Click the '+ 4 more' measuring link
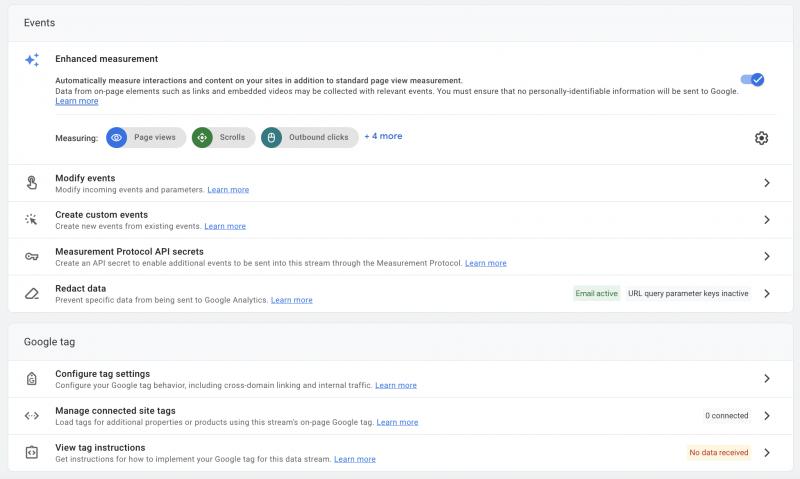Screen dimensions: 800x479 point(383,136)
